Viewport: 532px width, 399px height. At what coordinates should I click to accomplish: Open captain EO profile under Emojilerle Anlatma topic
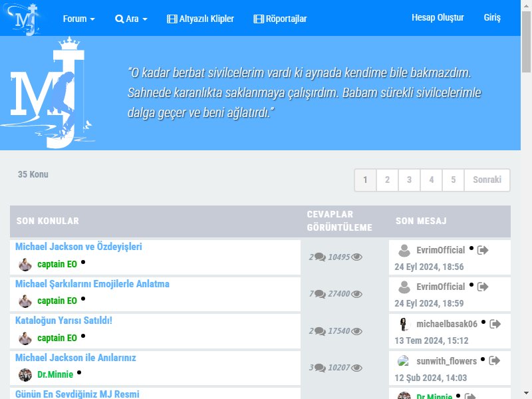point(57,301)
